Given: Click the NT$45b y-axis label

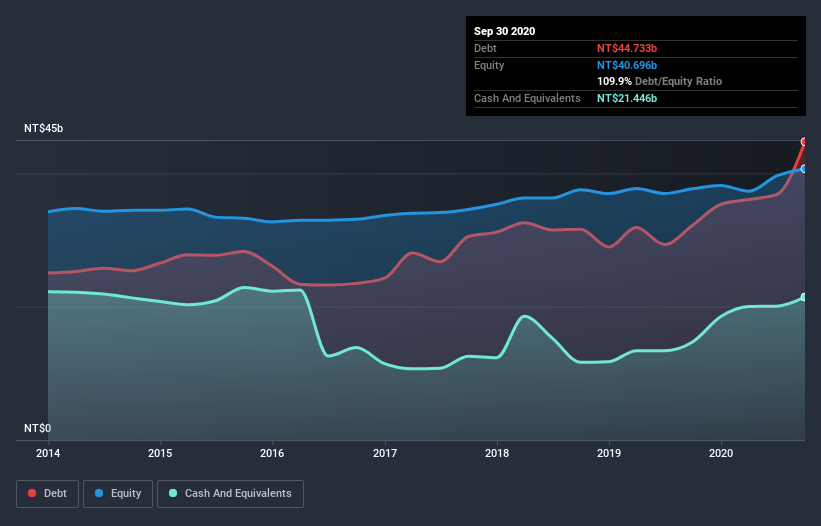Looking at the screenshot, I should (43, 128).
